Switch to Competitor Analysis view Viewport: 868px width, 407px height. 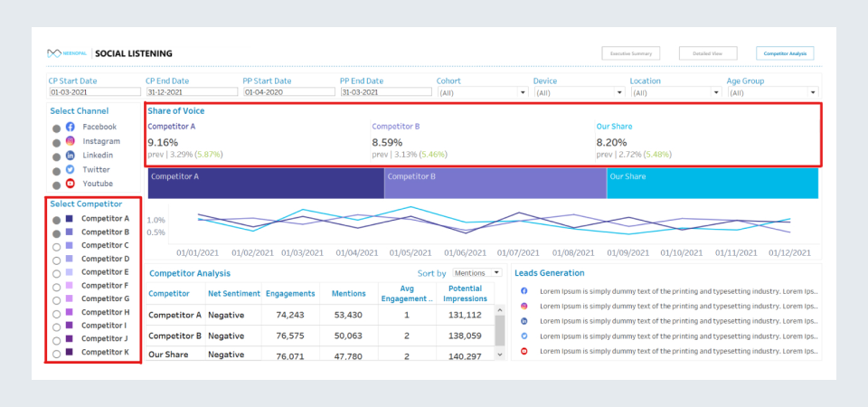785,53
